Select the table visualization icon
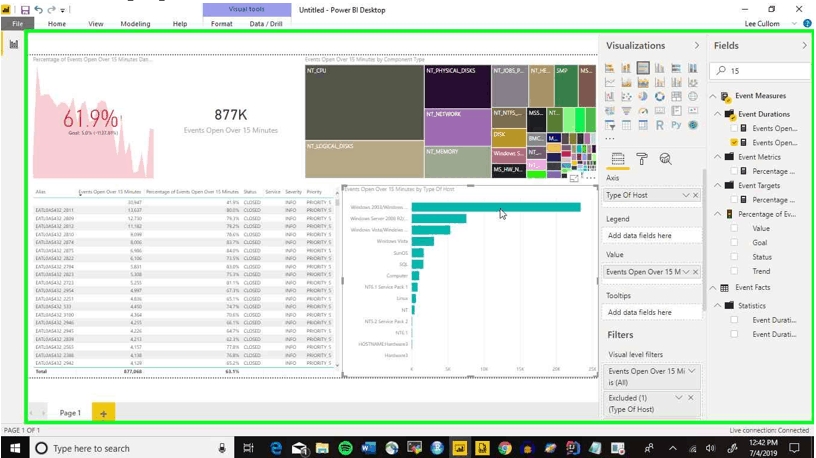 [x=626, y=125]
